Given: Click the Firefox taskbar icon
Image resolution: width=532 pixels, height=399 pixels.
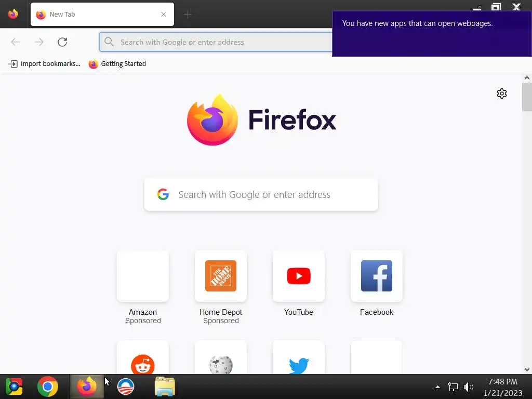Looking at the screenshot, I should coord(87,387).
